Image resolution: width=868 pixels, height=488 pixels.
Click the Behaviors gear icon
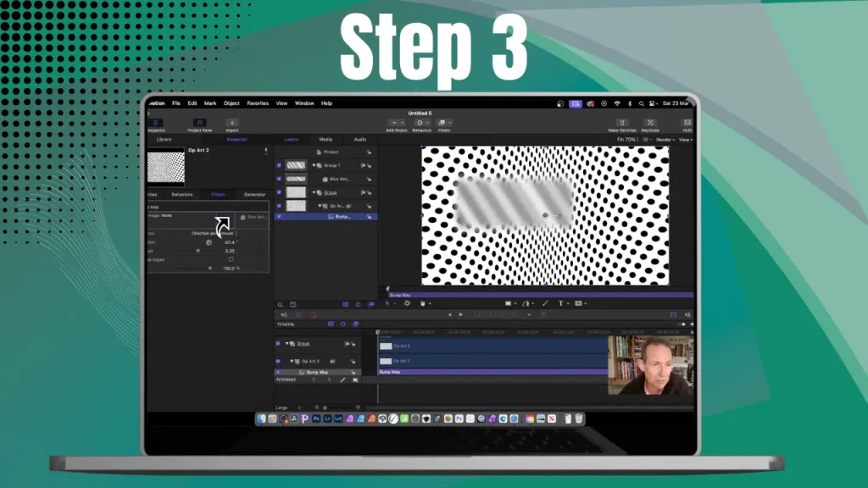[x=420, y=123]
